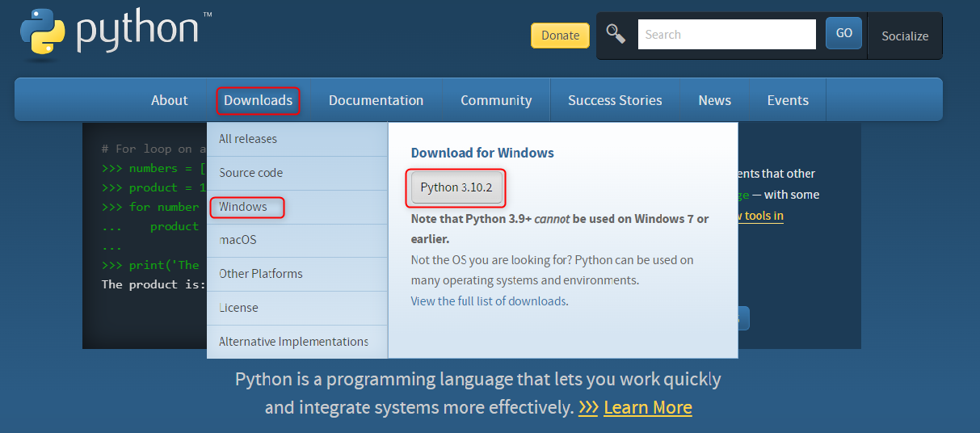Click the Donate button
Image resolution: width=980 pixels, height=433 pixels.
click(x=560, y=36)
